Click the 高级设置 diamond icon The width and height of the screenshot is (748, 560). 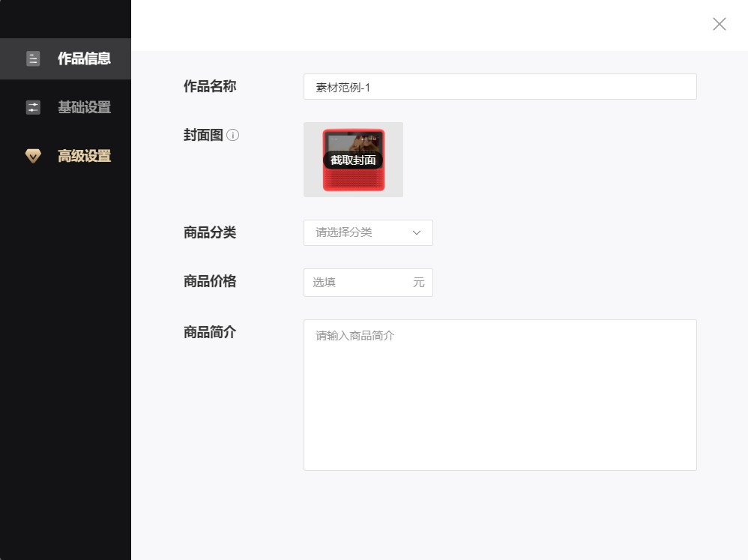coord(33,156)
